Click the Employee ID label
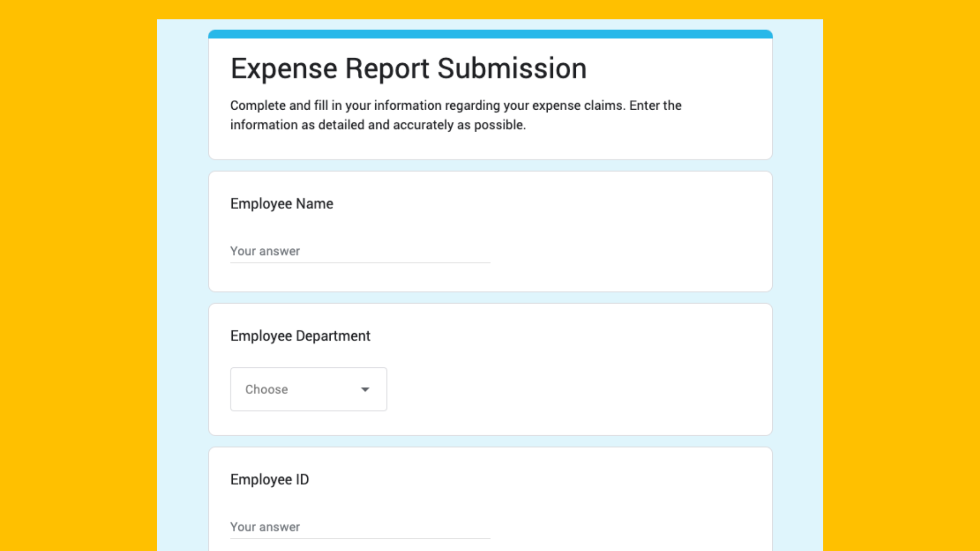This screenshot has width=980, height=551. coord(269,479)
